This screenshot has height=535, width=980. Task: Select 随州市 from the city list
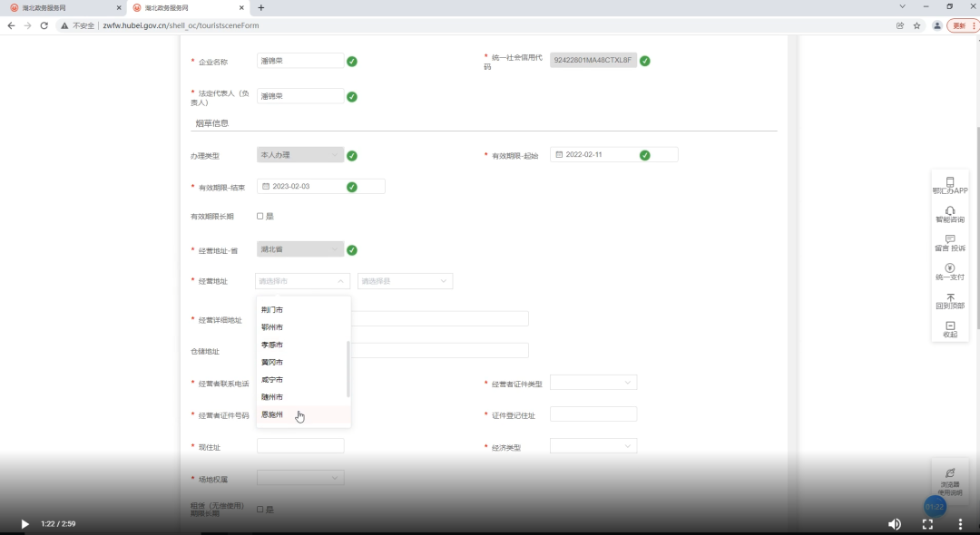coord(304,397)
